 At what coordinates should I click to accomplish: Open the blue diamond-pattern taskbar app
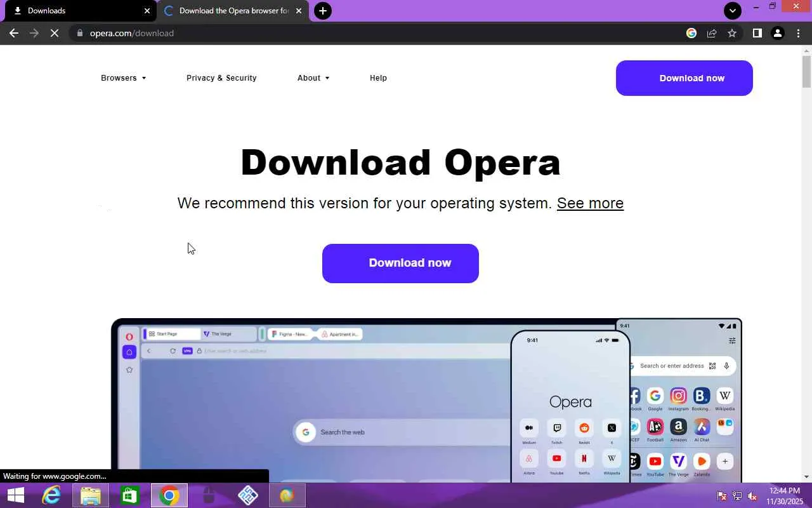click(x=248, y=495)
